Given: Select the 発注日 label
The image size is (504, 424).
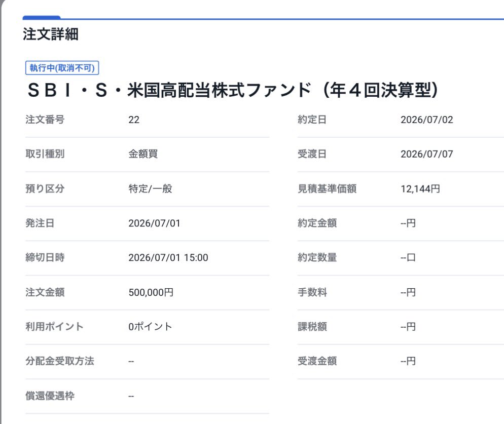Looking at the screenshot, I should 40,223.
